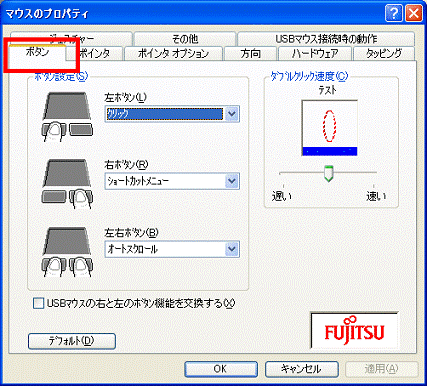The height and width of the screenshot is (386, 427).
Task: Open the USBマウス接続時の動作 tab
Action: coord(326,39)
